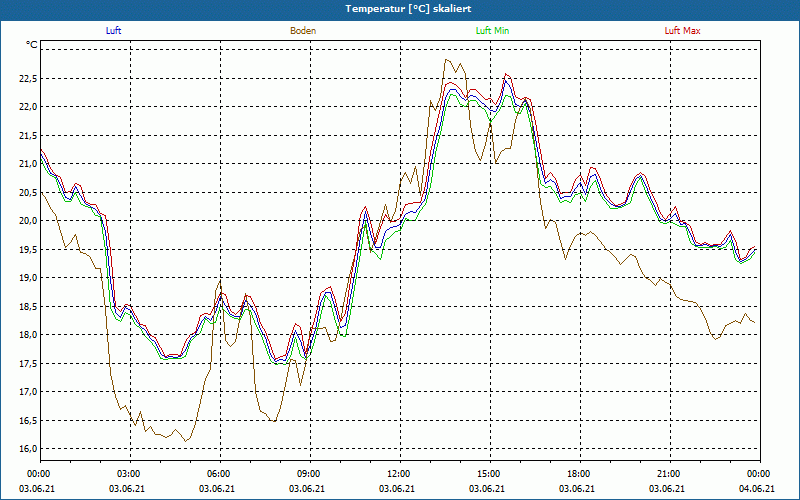Click the 20,0 y-axis value
The width and height of the screenshot is (800, 500).
(28, 221)
